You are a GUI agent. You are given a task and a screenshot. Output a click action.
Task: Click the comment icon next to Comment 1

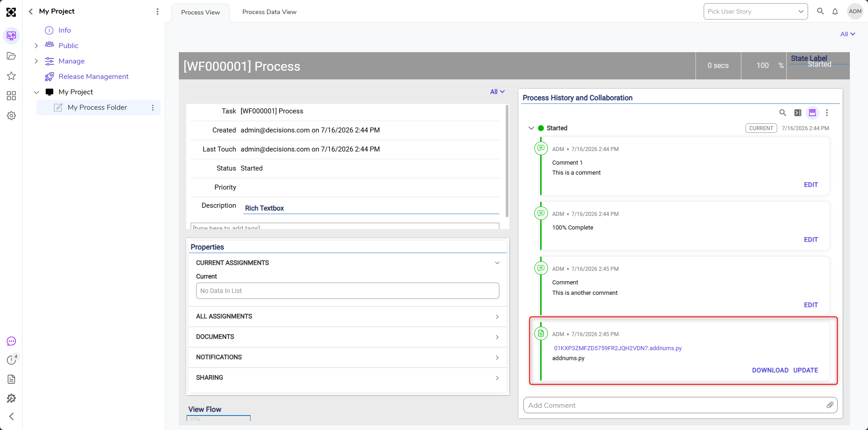point(541,148)
